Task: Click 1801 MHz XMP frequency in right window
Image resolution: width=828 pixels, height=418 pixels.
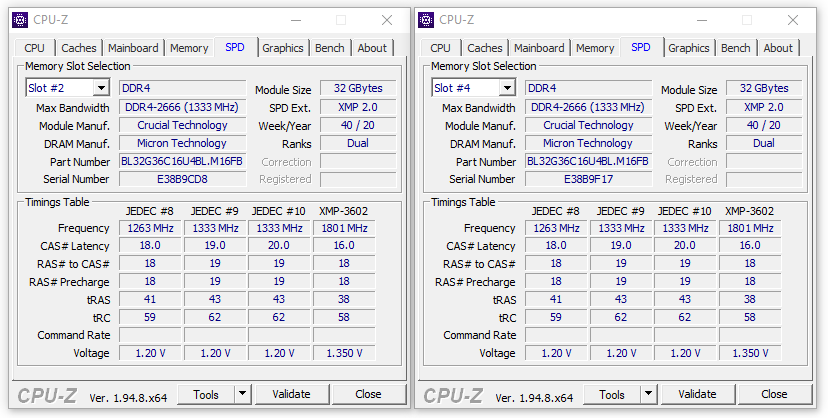Action: [750, 228]
